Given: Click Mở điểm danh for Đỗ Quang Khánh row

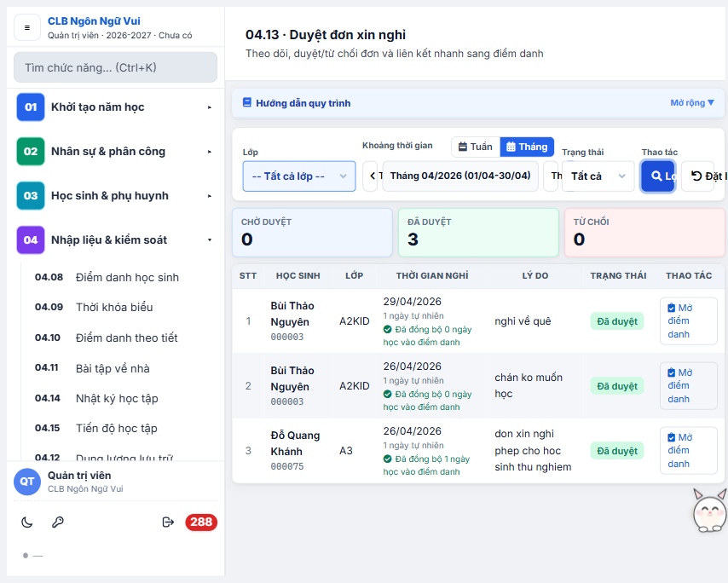Looking at the screenshot, I should (689, 450).
